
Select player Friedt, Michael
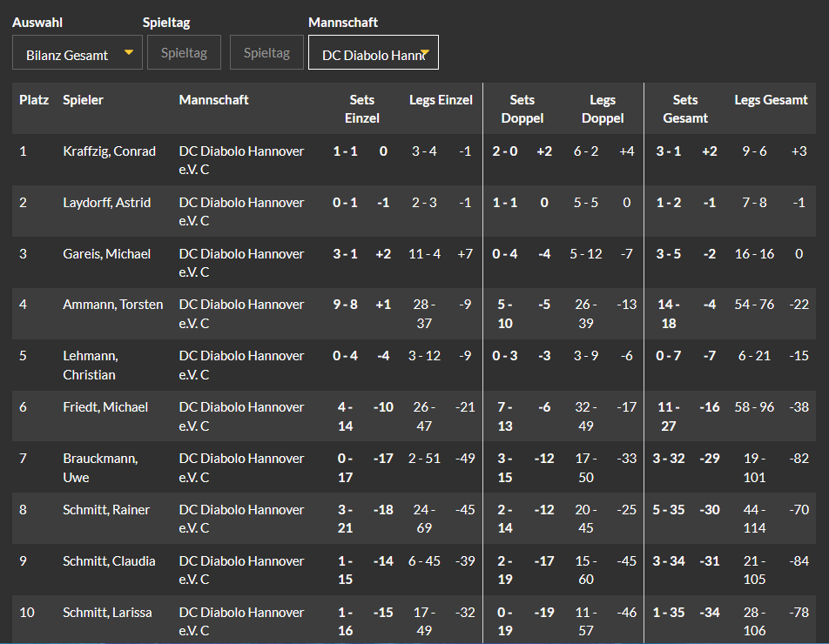[105, 407]
